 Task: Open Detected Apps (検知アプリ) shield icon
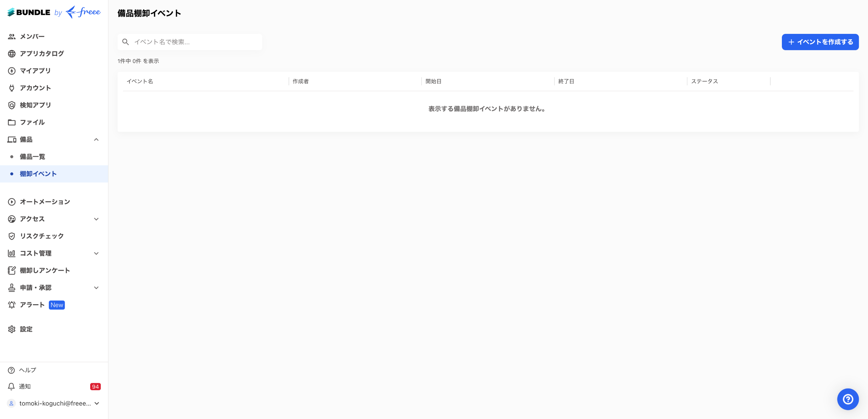(12, 105)
